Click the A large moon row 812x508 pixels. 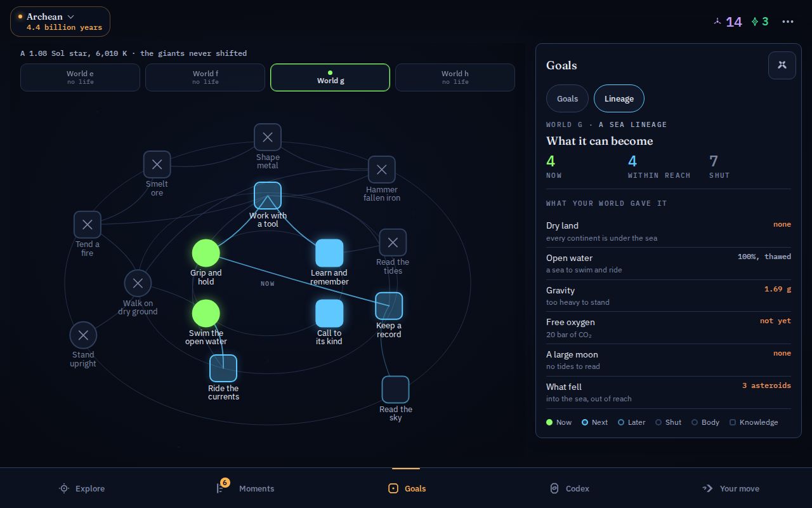click(x=669, y=360)
